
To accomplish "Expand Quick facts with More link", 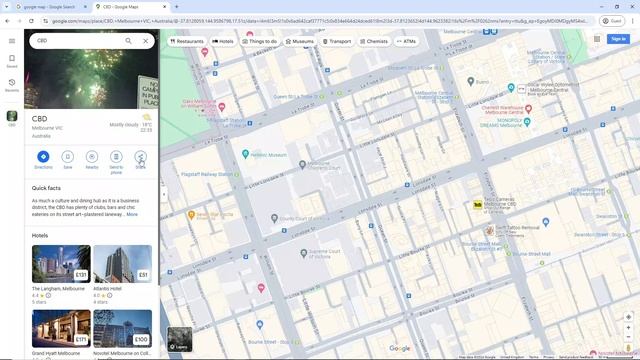I will coord(132,214).
